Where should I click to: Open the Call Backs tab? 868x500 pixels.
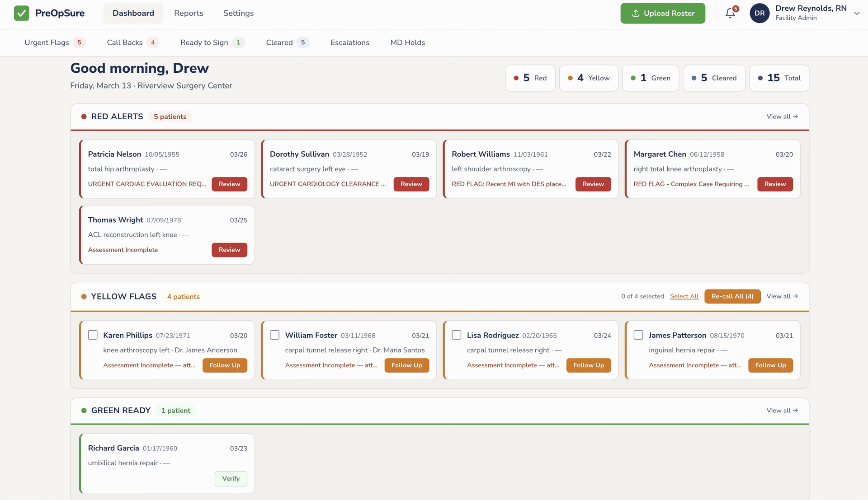125,42
